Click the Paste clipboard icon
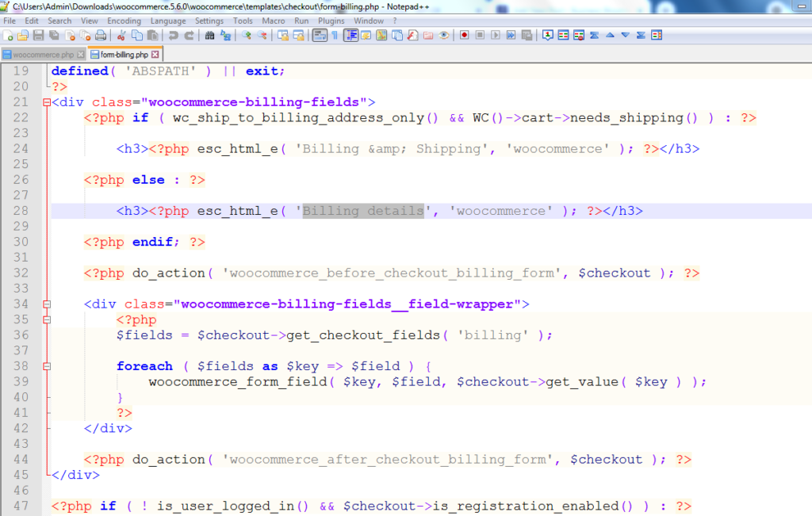Image resolution: width=812 pixels, height=516 pixels. pos(152,35)
